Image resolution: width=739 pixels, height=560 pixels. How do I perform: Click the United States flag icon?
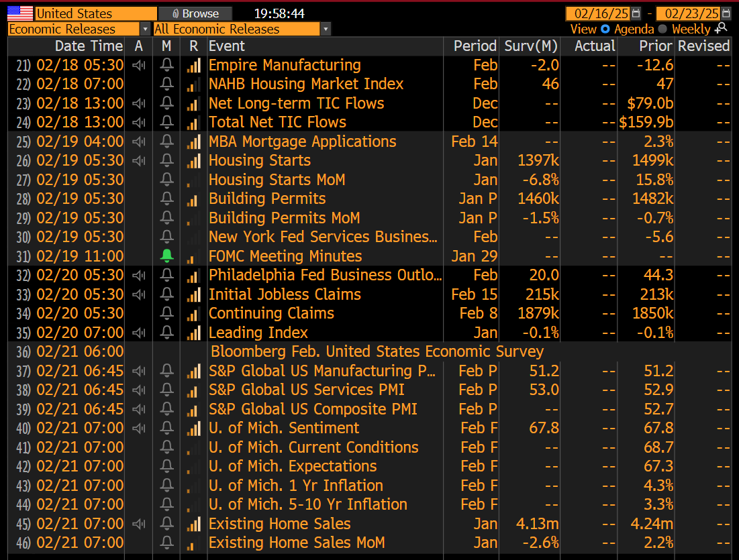tap(20, 13)
